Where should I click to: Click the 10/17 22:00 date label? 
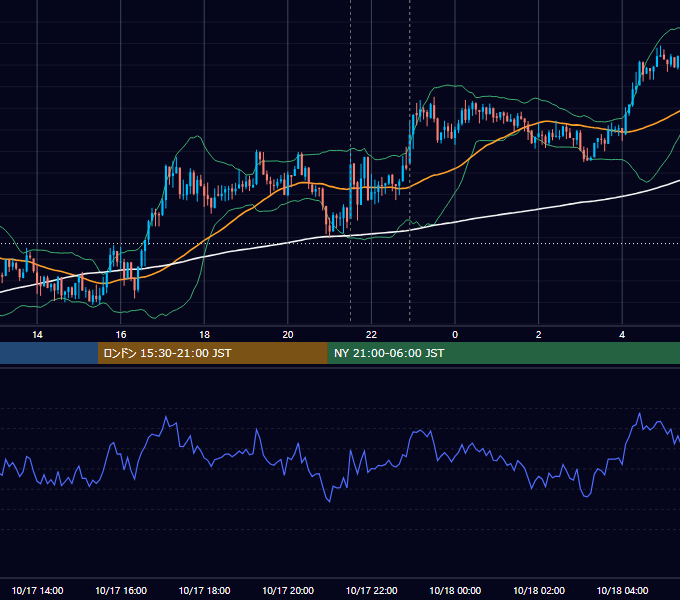point(371,590)
